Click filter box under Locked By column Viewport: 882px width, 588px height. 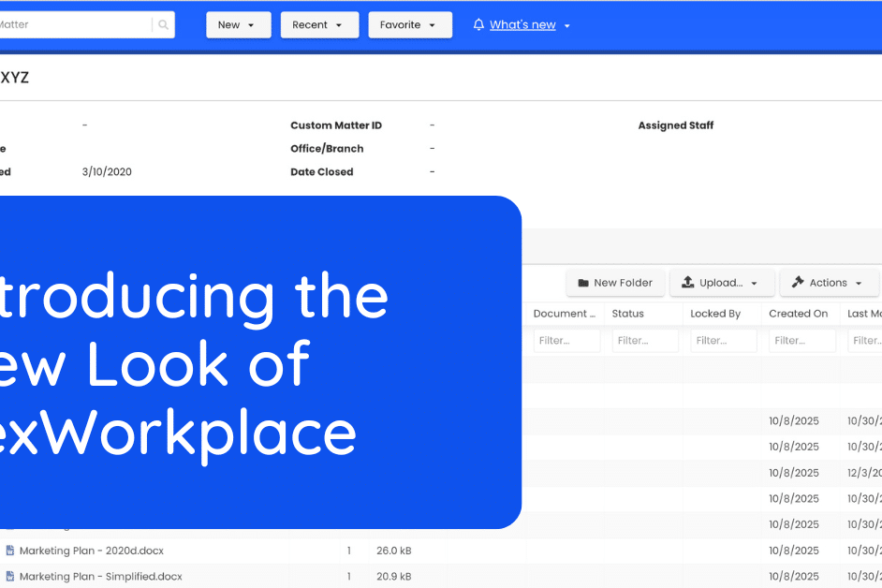coord(724,341)
